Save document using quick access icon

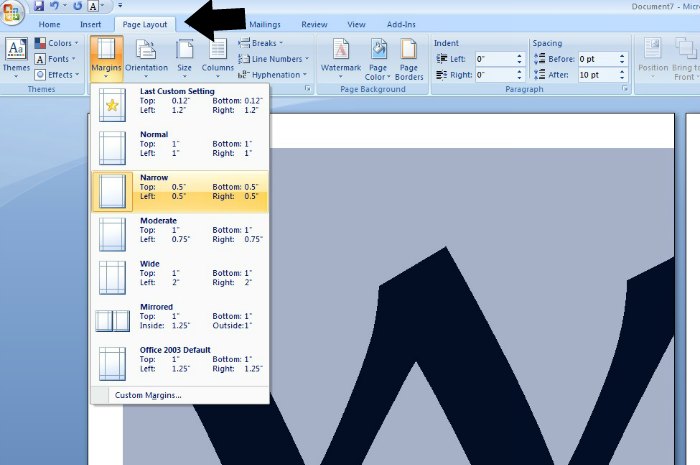click(39, 6)
